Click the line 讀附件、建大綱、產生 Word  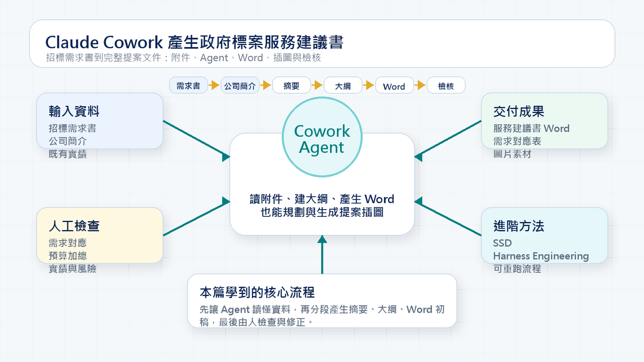[322, 200]
